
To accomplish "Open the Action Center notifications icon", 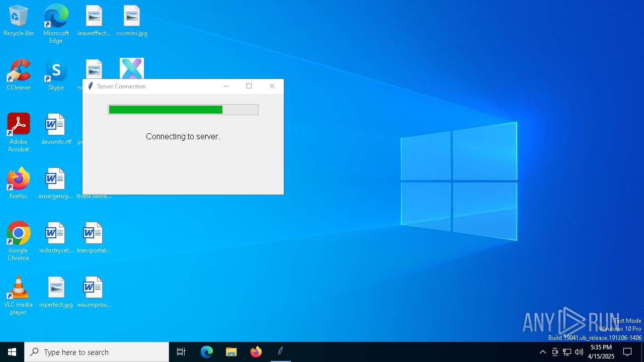I will click(627, 352).
